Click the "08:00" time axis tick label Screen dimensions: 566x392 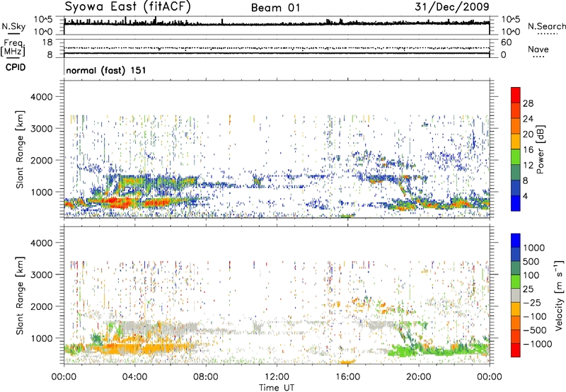point(206,377)
